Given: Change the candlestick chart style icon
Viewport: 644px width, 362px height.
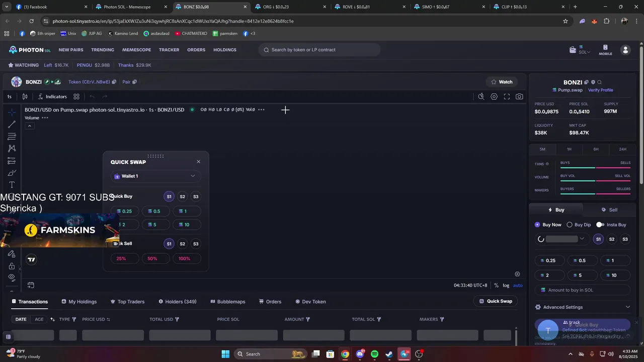Looking at the screenshot, I should 25,97.
